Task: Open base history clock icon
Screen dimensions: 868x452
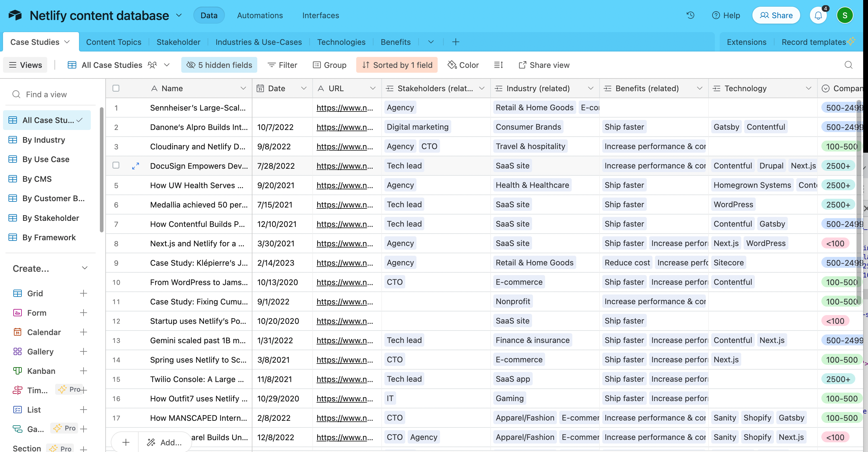Action: [x=690, y=15]
